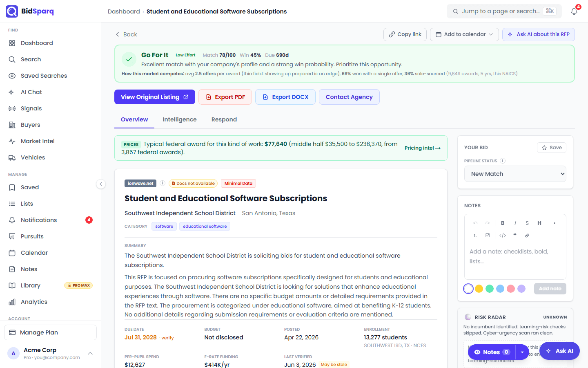Redo change in notes editor
Image resolution: width=588 pixels, height=368 pixels.
[x=488, y=223]
